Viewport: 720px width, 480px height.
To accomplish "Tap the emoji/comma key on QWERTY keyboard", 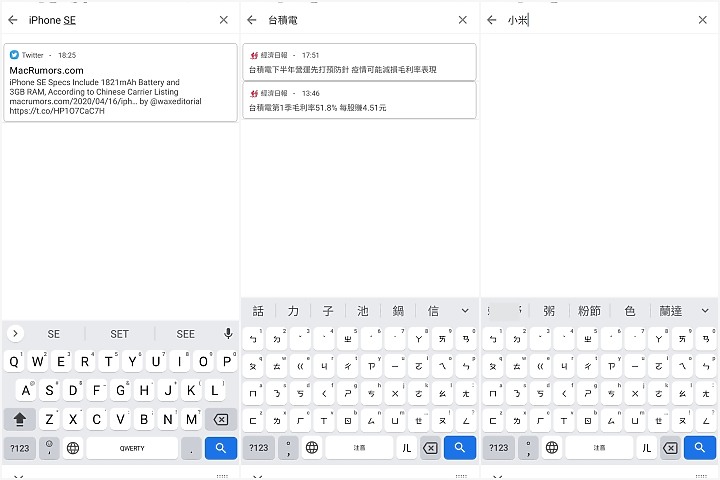I will coord(49,448).
